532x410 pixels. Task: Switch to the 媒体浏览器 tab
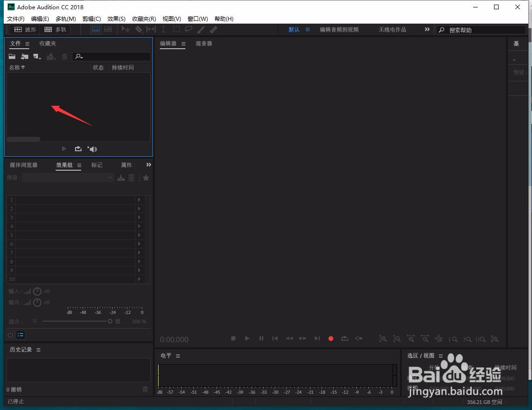point(24,165)
